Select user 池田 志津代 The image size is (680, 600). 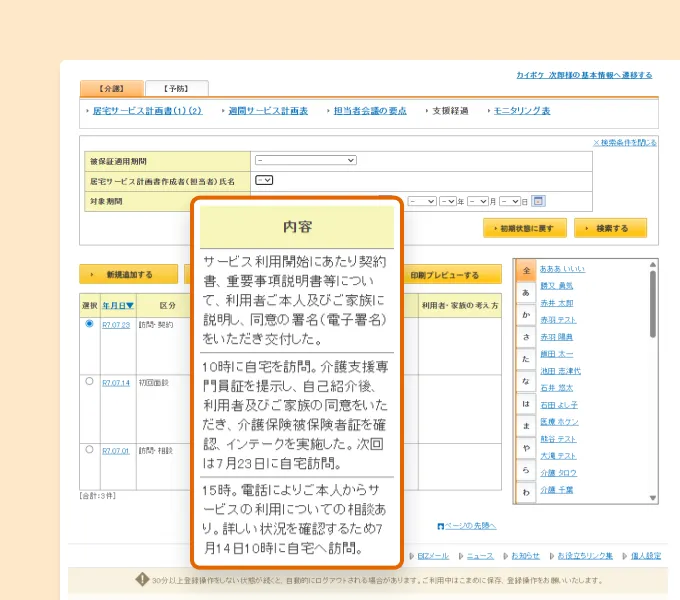(x=560, y=371)
